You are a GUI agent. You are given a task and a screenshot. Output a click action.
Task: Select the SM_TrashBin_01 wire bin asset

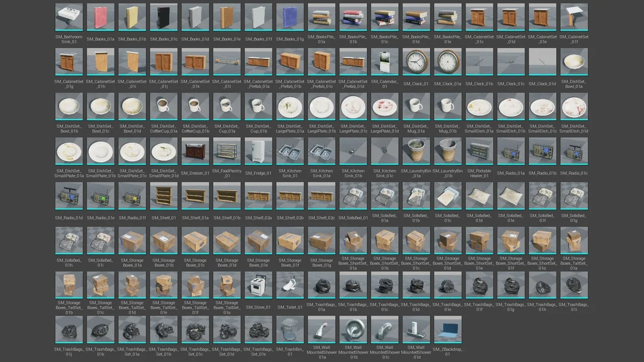[x=290, y=330]
